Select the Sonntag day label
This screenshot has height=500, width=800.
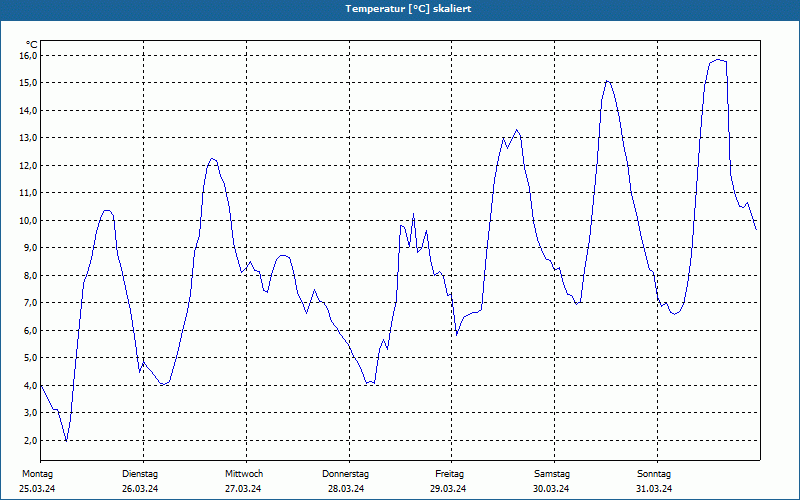point(654,474)
